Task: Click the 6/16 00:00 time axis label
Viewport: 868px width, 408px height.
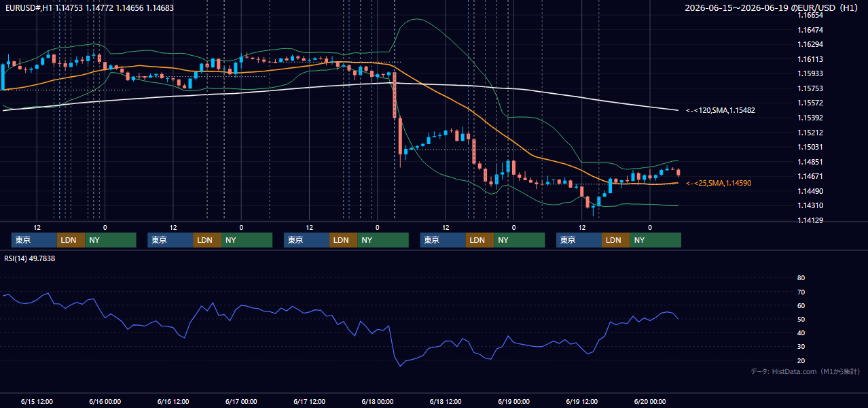Action: click(x=105, y=401)
